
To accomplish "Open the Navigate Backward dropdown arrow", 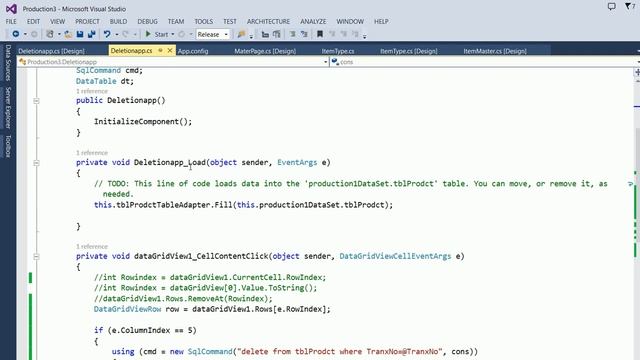I will tap(25, 35).
